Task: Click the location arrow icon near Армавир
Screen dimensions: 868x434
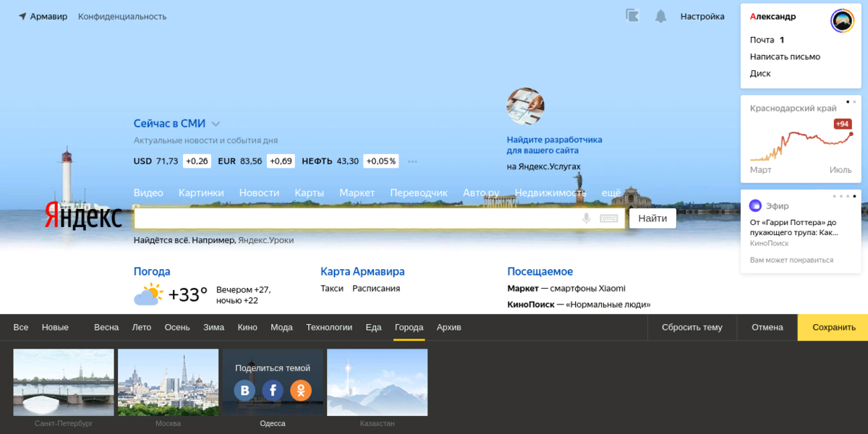Action: (22, 16)
